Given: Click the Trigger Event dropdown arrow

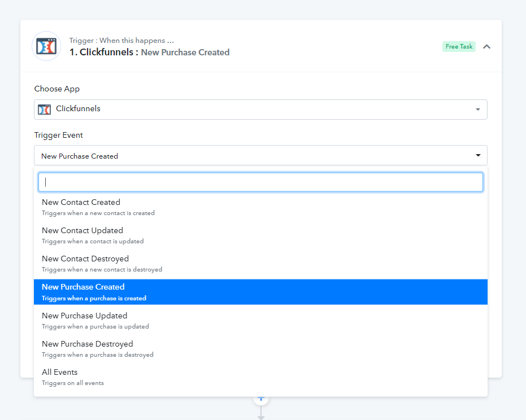Looking at the screenshot, I should pos(478,155).
